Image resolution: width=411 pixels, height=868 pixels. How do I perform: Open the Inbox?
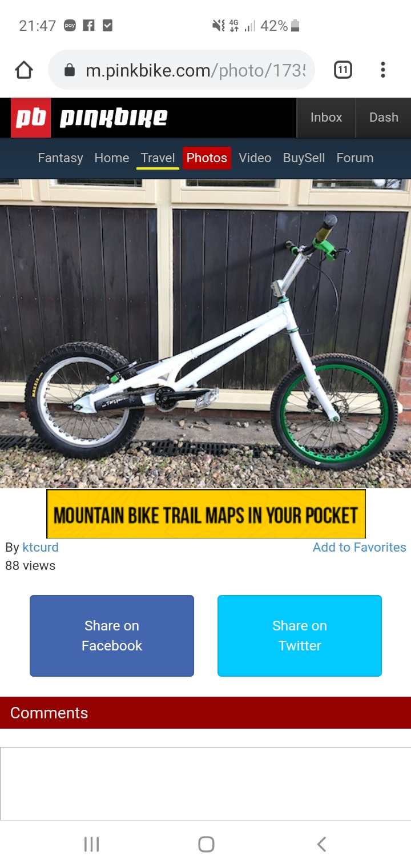pyautogui.click(x=326, y=118)
